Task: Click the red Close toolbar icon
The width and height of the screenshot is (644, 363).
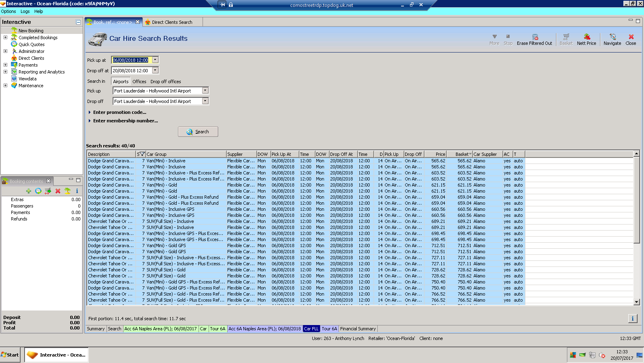Action: (631, 37)
